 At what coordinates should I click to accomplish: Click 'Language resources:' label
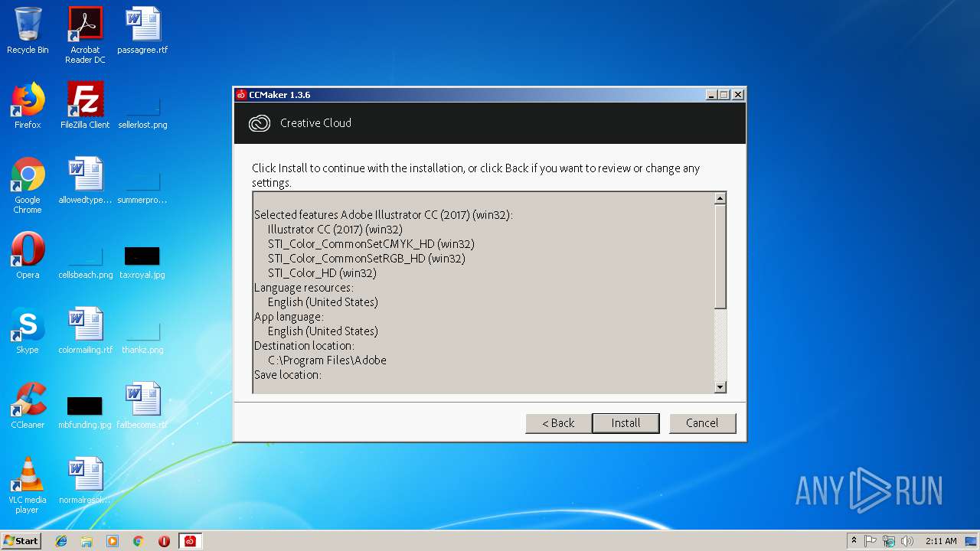pyautogui.click(x=303, y=287)
